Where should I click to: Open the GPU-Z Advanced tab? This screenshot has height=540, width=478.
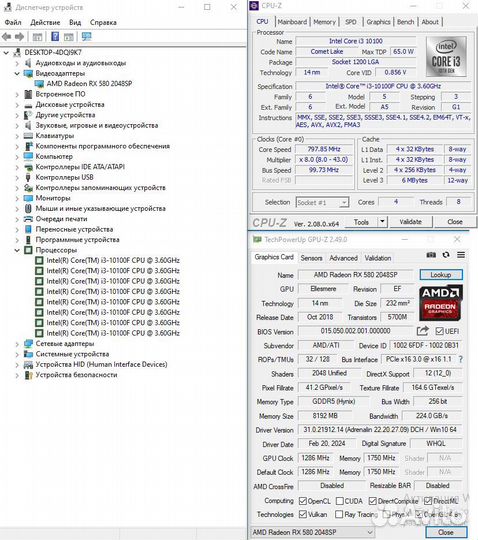pyautogui.click(x=343, y=258)
